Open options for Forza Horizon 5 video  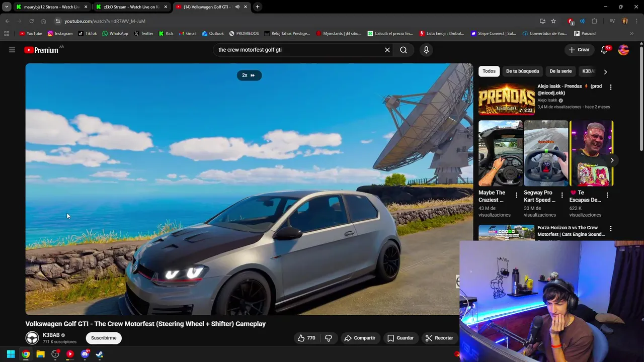pyautogui.click(x=611, y=229)
